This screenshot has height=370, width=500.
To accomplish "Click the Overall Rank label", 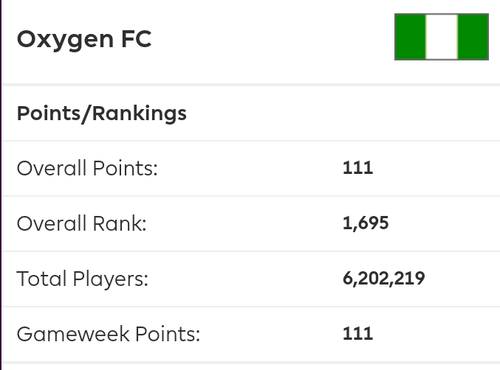I will [82, 223].
